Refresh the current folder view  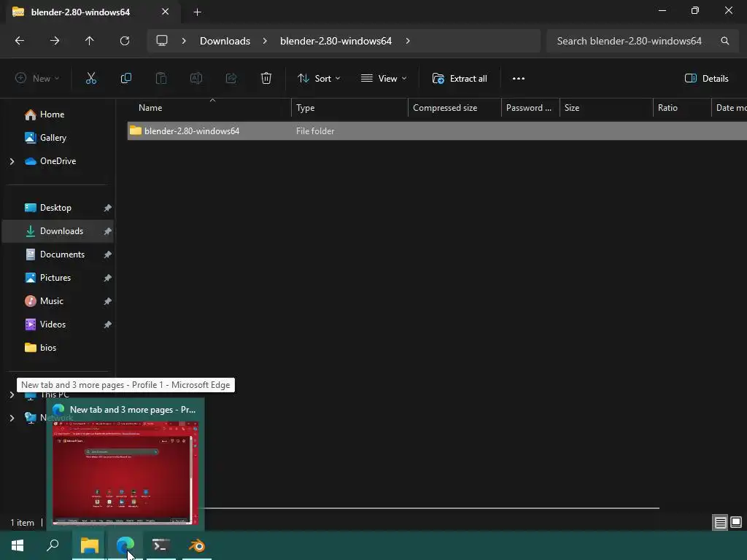point(125,41)
